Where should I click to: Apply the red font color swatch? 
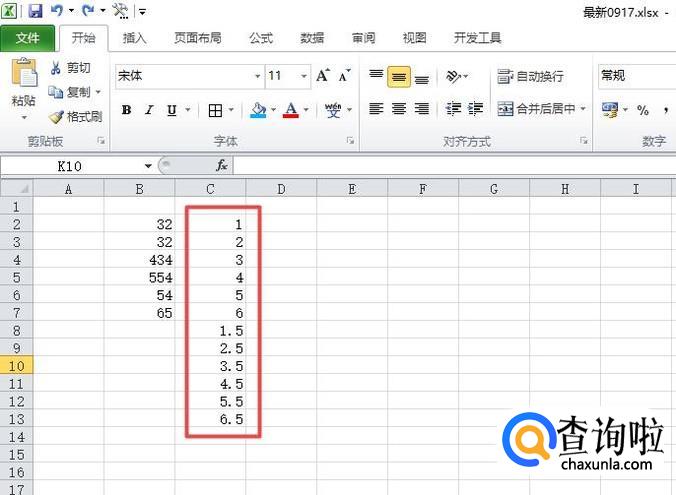tap(291, 110)
